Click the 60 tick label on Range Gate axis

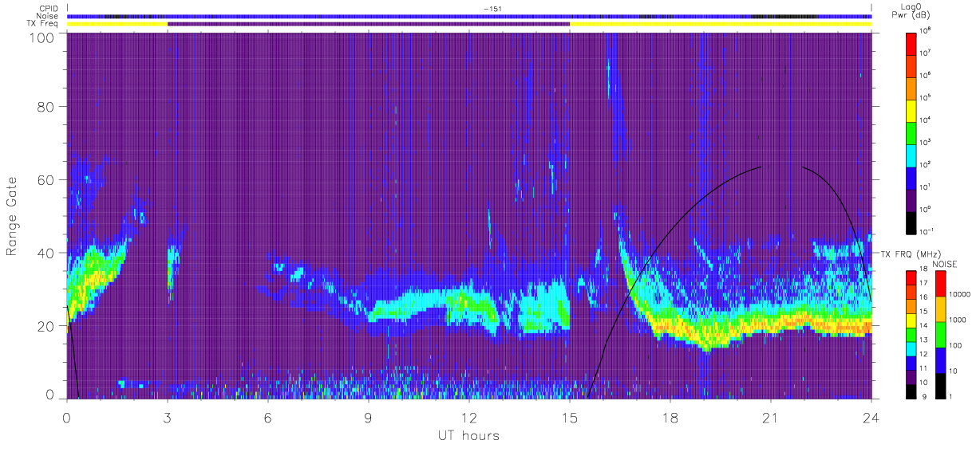45,180
